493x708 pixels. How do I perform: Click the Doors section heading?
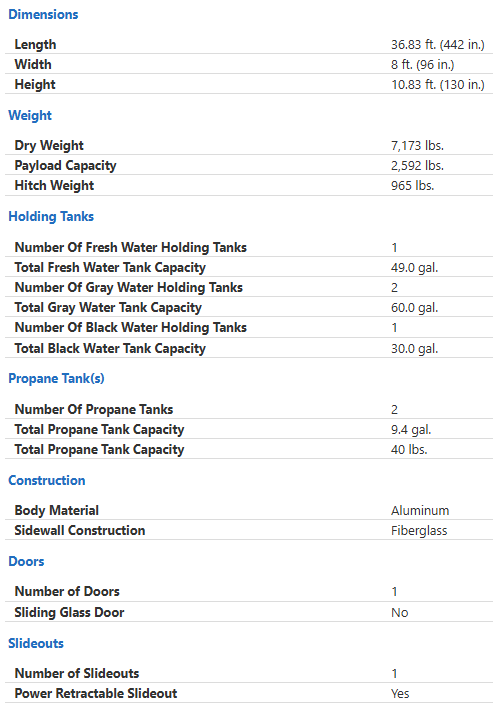point(26,561)
